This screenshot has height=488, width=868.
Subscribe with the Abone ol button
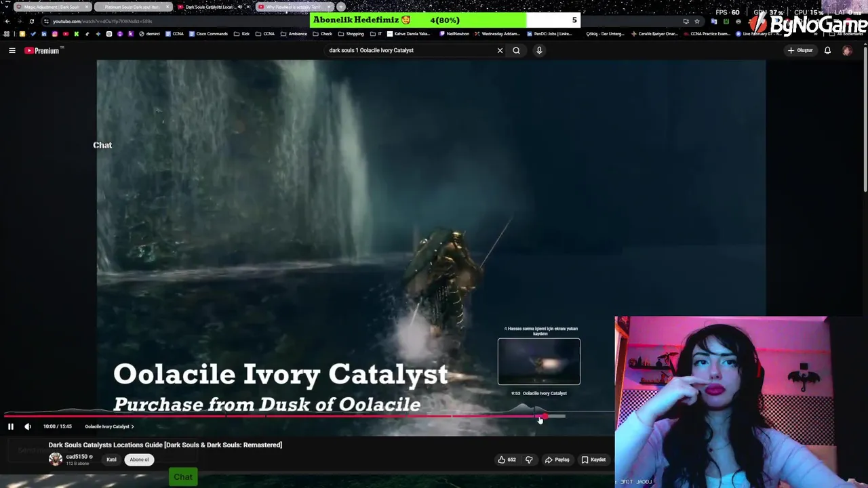pos(139,460)
